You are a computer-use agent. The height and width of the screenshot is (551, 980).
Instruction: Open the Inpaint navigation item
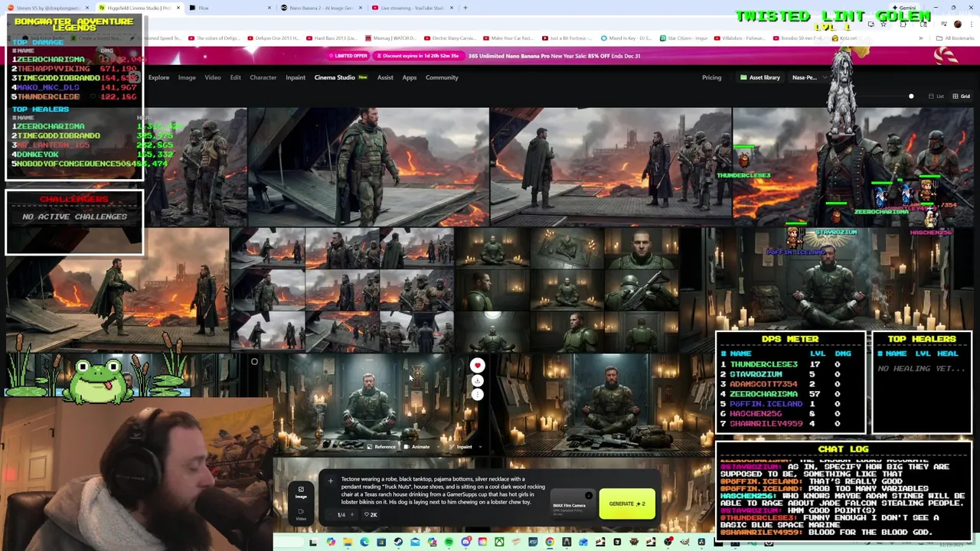tap(296, 77)
